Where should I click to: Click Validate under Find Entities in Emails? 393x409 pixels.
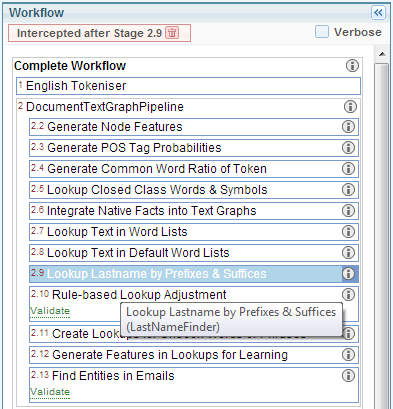50,392
